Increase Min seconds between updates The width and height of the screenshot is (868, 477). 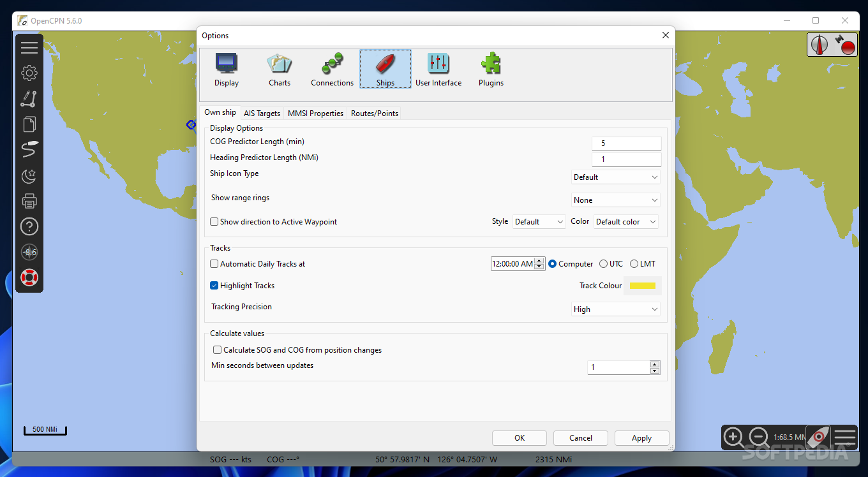[655, 364]
